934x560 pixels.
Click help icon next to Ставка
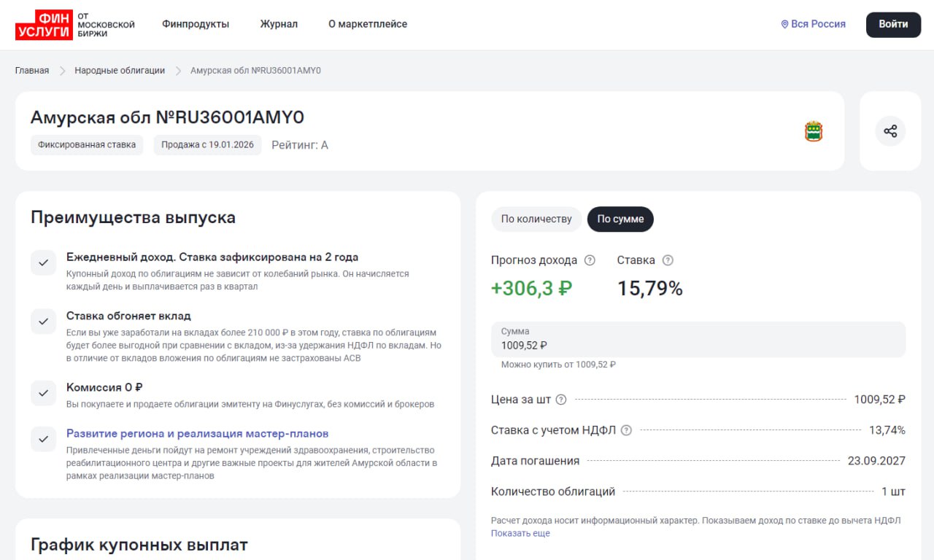pyautogui.click(x=667, y=260)
